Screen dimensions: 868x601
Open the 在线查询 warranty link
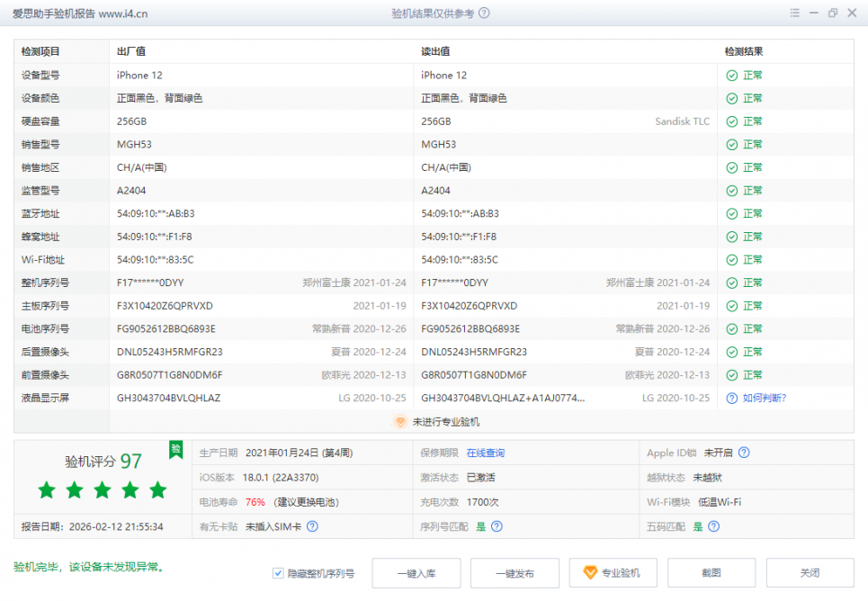tap(485, 453)
